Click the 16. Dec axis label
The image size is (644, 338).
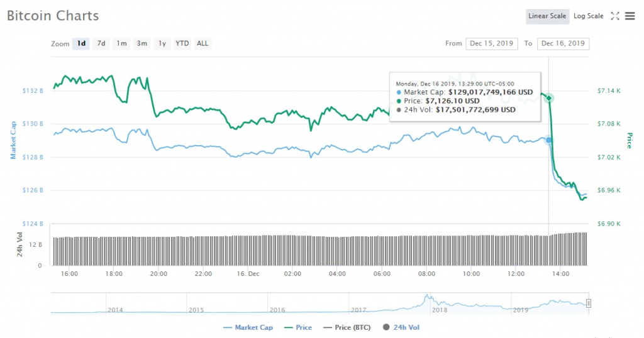point(248,273)
